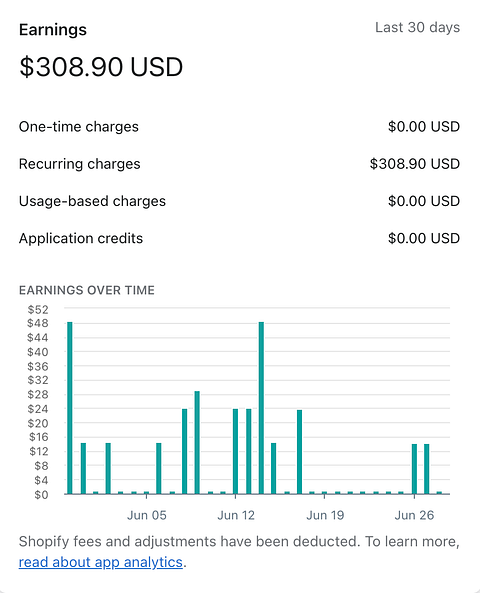Image resolution: width=480 pixels, height=593 pixels.
Task: Click the $52 y-axis label
Action: point(38,310)
